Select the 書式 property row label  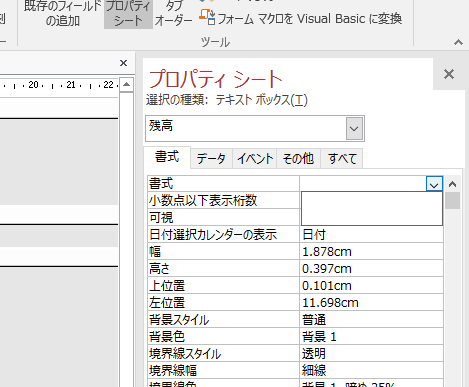tap(223, 184)
